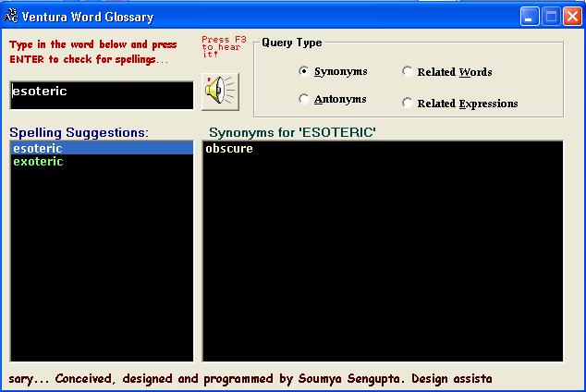Select the Synonyms query type
The height and width of the screenshot is (392, 586).
(x=304, y=71)
